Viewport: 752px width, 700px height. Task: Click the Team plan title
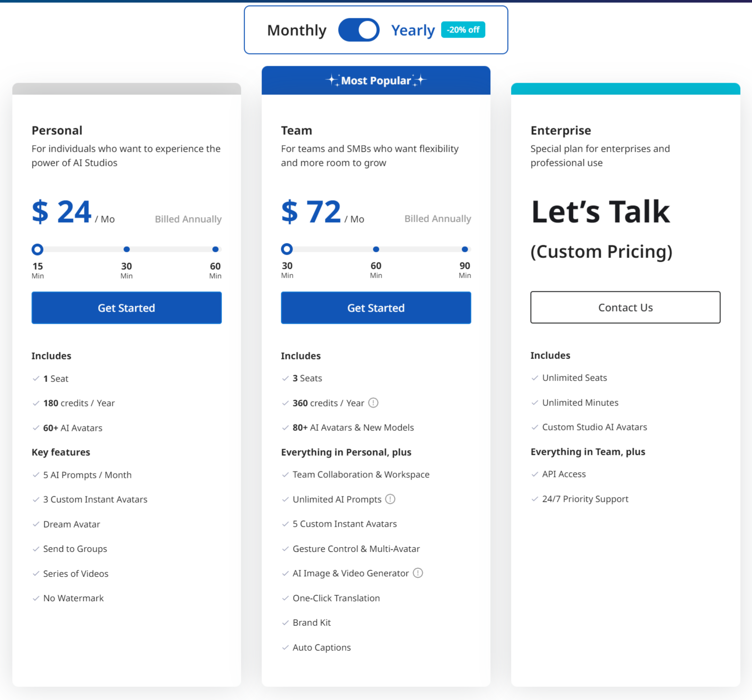[296, 130]
